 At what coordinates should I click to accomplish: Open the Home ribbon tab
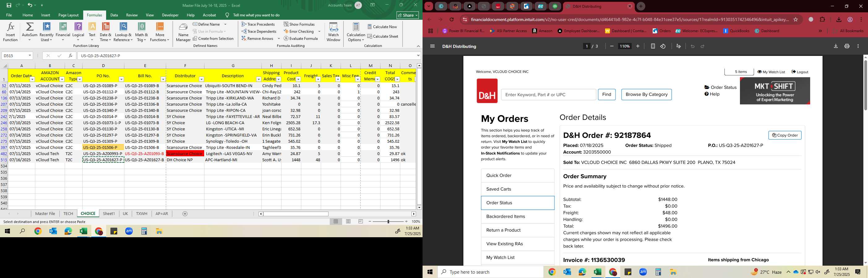[x=28, y=15]
